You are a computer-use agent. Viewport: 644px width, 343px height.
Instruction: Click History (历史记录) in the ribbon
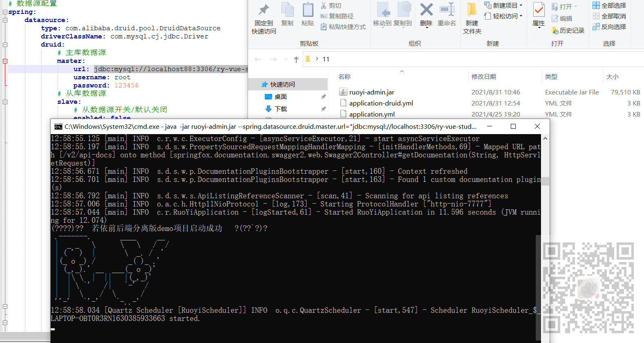coord(568,31)
